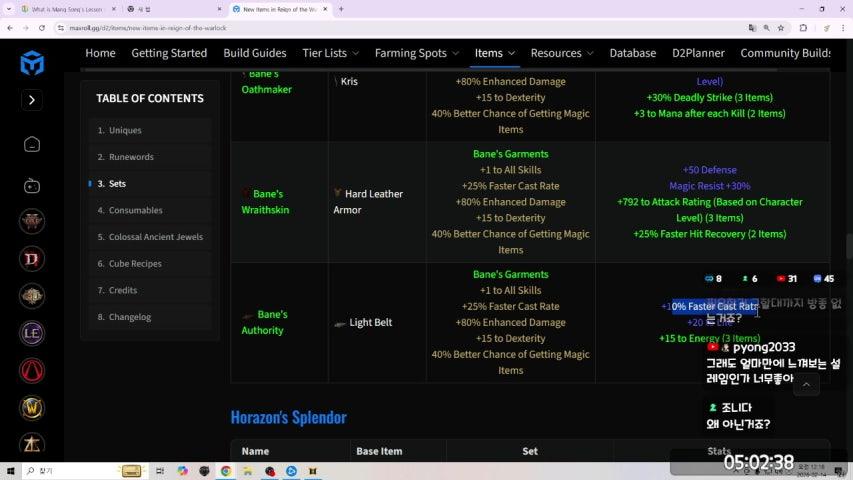This screenshot has height=480, width=853.
Task: Click the Horazon's Splendor heading
Action: coord(288,417)
